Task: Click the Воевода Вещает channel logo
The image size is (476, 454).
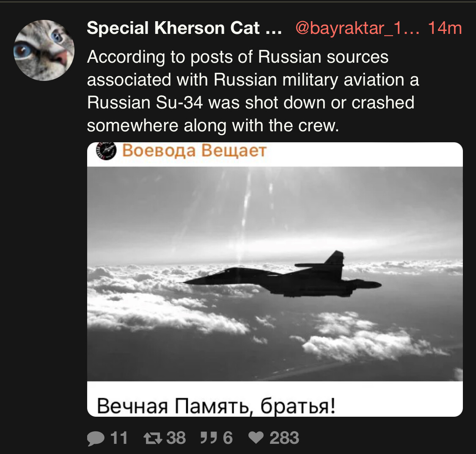Action: click(106, 151)
